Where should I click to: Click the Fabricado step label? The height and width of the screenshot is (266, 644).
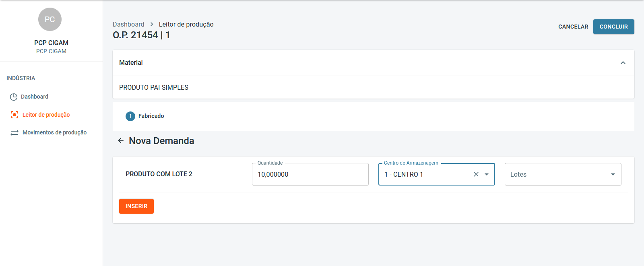[151, 116]
